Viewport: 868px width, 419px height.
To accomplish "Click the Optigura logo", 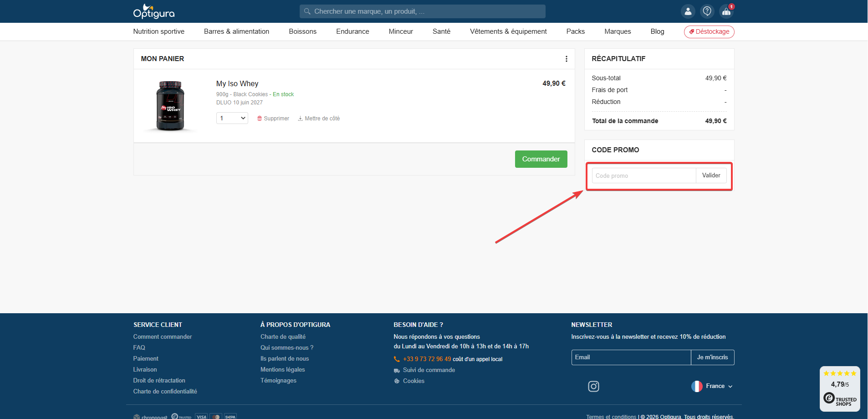I will (154, 11).
